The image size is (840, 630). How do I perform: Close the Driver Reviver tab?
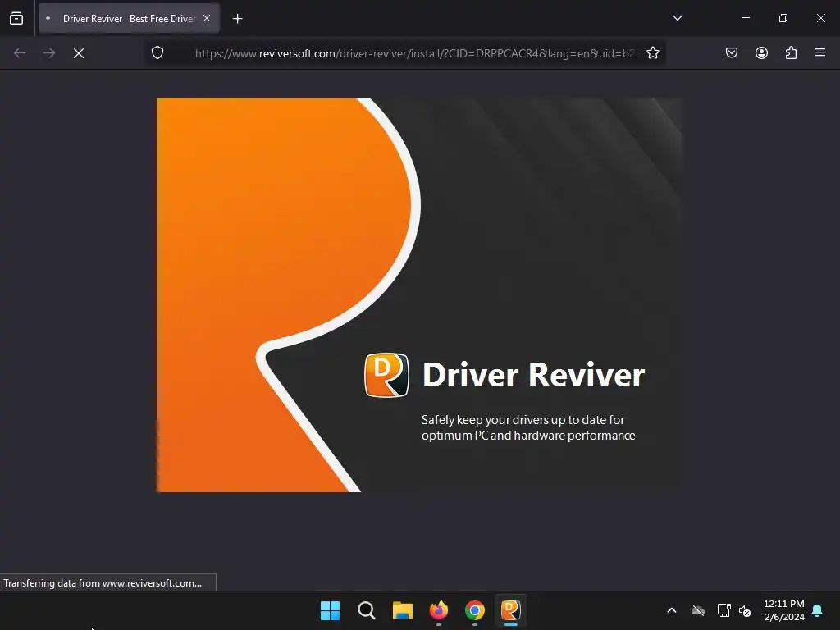click(207, 18)
